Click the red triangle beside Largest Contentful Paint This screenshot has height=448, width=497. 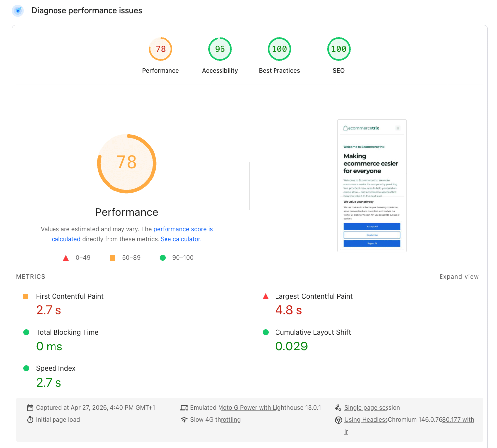(266, 297)
